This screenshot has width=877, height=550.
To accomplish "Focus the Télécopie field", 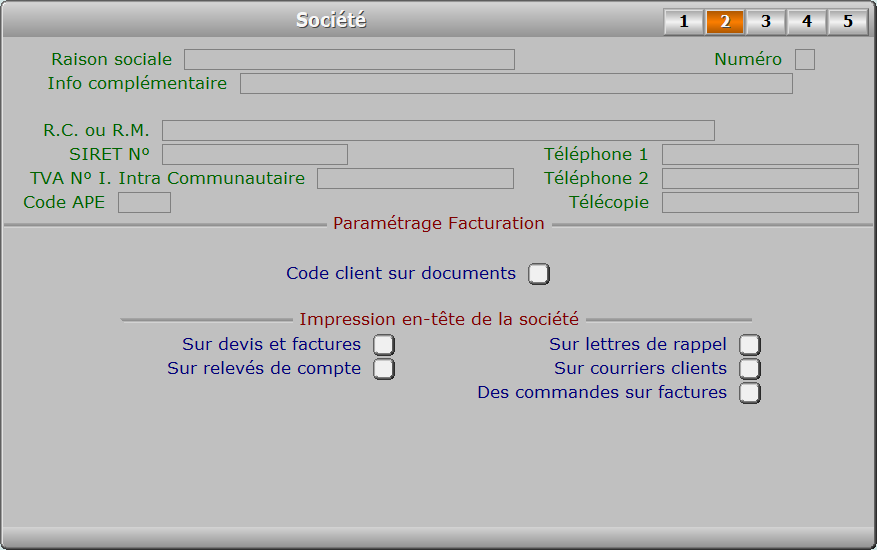I will [761, 203].
